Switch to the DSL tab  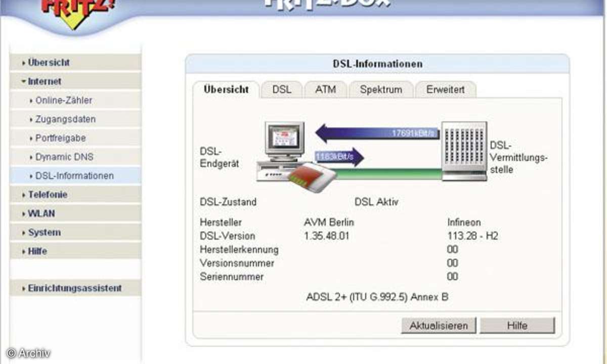(282, 89)
